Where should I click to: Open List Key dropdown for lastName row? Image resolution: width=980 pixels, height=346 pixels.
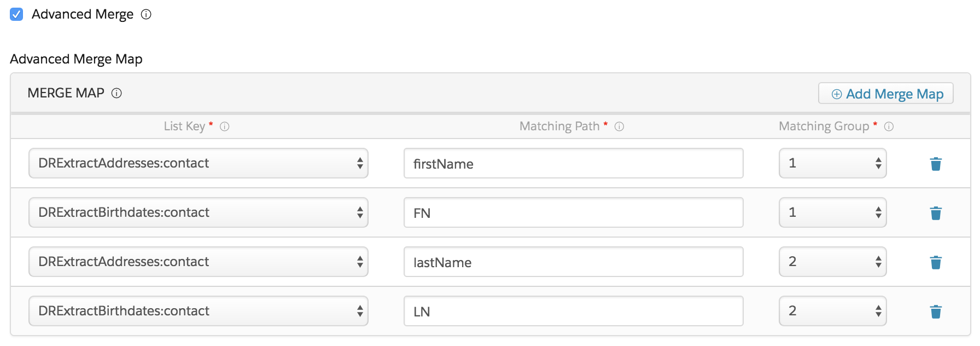(x=198, y=262)
